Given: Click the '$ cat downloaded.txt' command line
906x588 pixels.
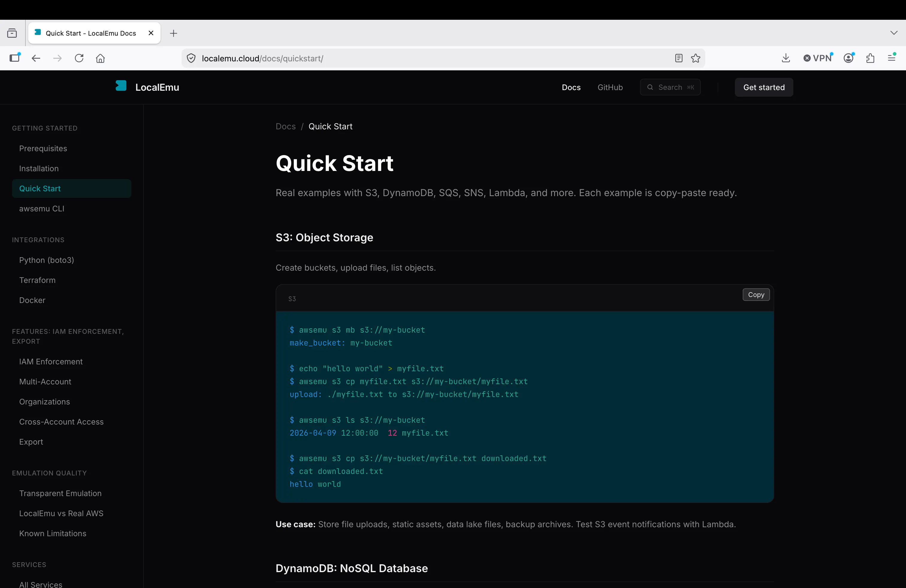Looking at the screenshot, I should (x=336, y=472).
